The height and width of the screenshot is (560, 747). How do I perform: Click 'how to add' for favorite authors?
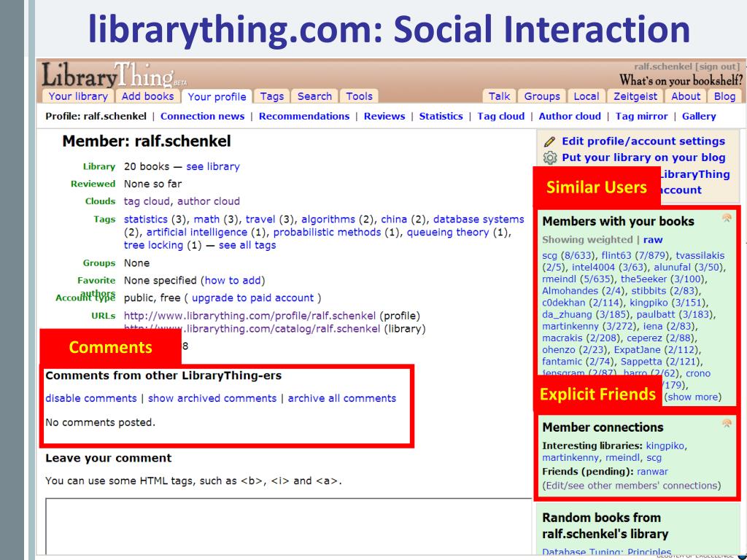233,281
